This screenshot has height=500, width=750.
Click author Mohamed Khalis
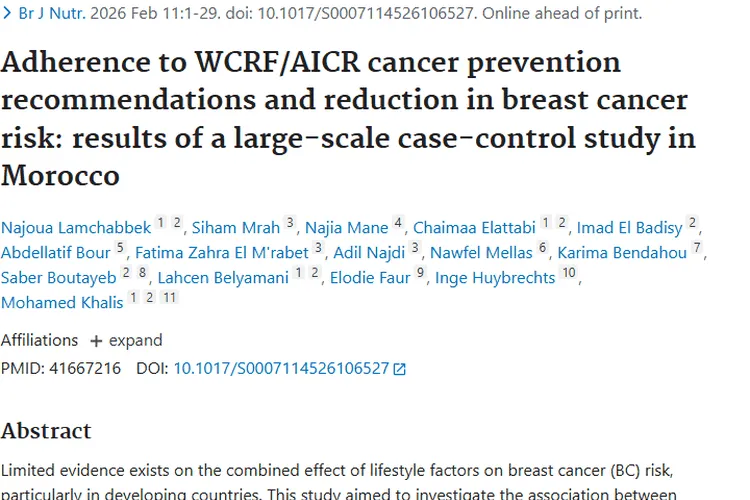tap(62, 303)
